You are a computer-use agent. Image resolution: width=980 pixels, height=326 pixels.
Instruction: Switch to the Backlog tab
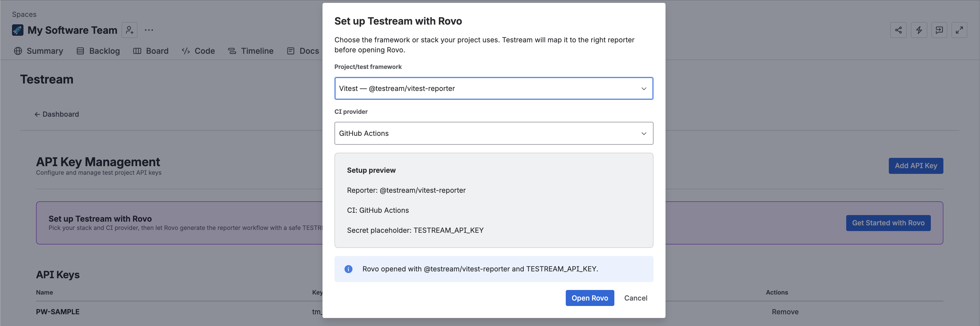(98, 51)
